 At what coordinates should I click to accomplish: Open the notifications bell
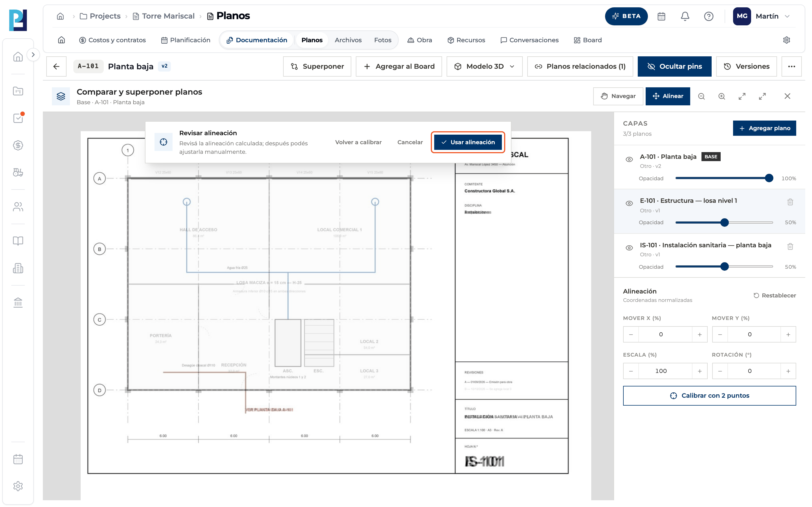685,16
